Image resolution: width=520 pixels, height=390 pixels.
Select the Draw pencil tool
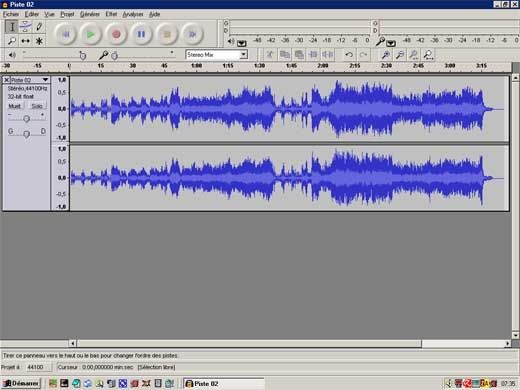coord(39,27)
